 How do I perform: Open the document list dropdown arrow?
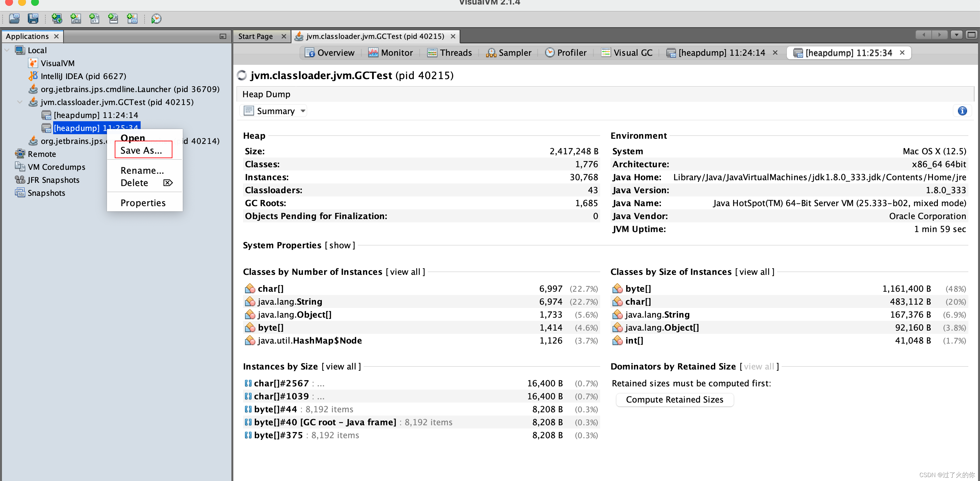(x=956, y=35)
